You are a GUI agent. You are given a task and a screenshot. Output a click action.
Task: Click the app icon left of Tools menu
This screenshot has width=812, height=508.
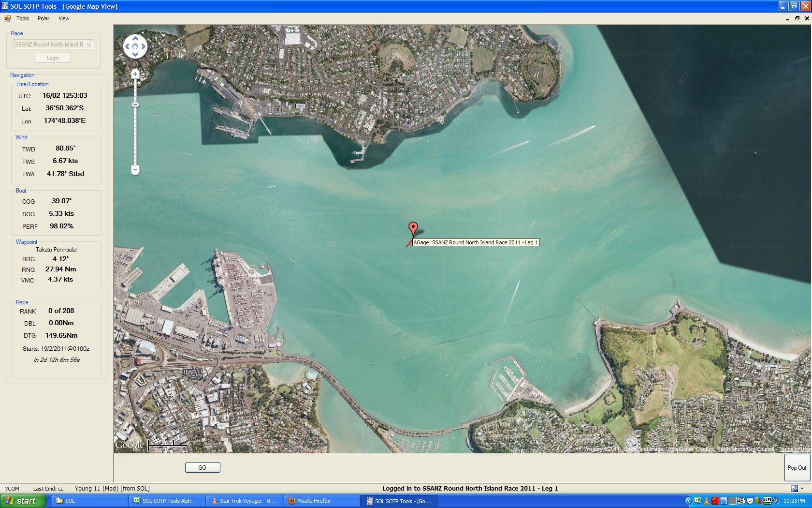[8, 18]
